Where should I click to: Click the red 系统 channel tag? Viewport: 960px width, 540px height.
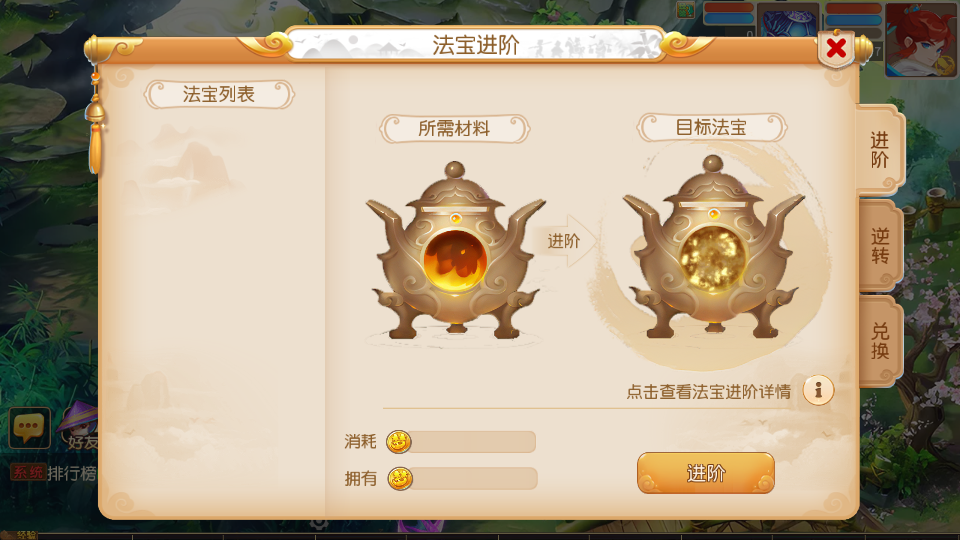click(x=28, y=473)
